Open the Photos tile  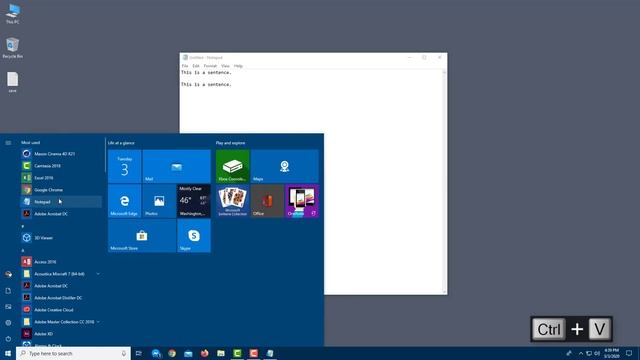point(159,201)
